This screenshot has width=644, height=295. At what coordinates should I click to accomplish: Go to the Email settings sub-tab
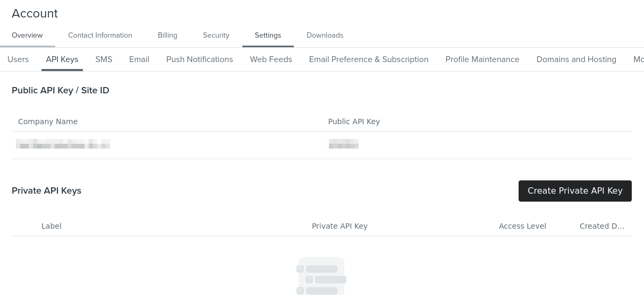(x=139, y=59)
